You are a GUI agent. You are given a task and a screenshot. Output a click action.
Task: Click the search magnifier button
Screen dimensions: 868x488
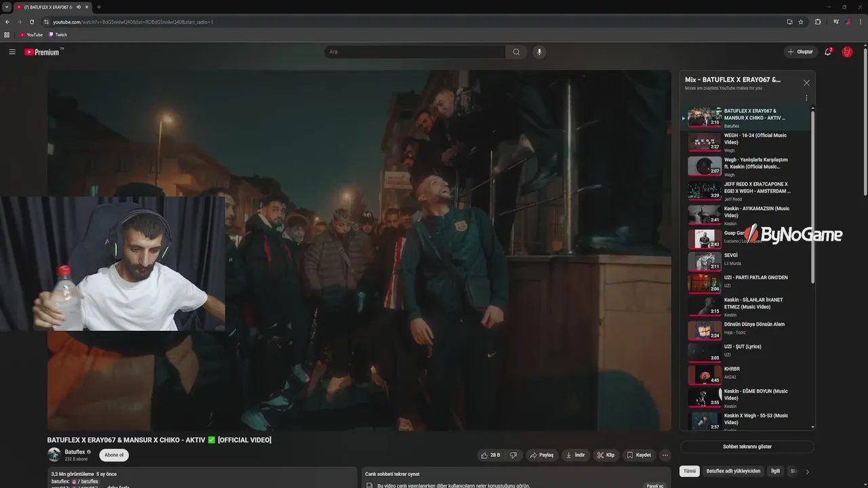tap(516, 52)
